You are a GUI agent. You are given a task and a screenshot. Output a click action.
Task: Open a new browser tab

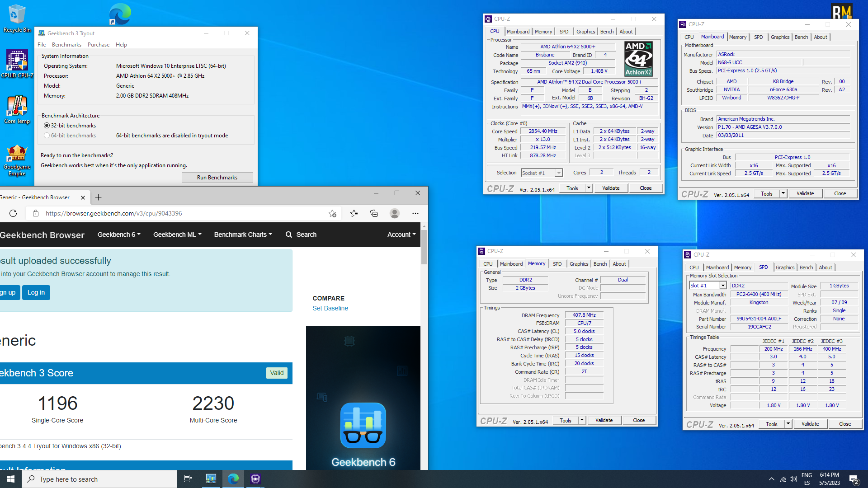pyautogui.click(x=98, y=197)
